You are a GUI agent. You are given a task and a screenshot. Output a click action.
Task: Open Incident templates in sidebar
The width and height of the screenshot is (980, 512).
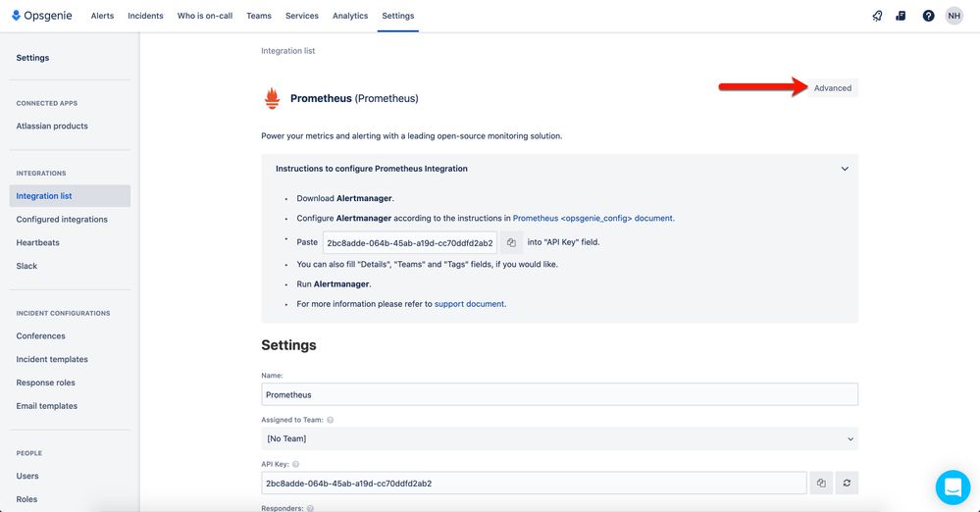[52, 359]
